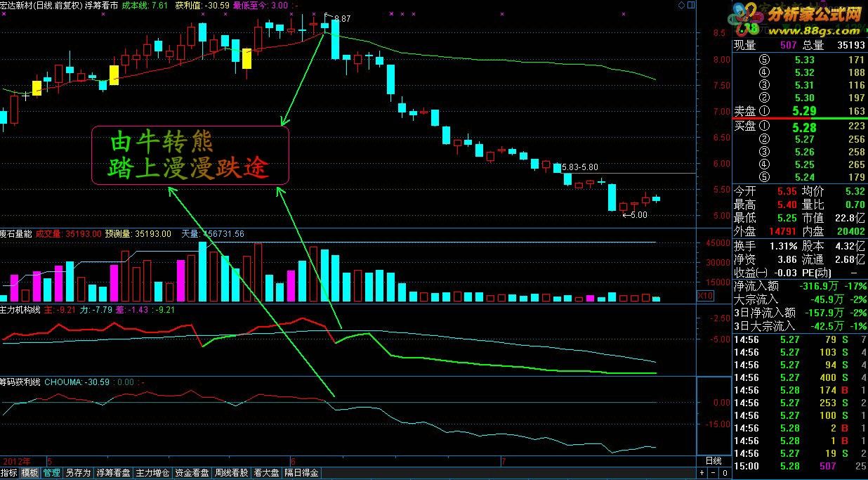Click the 卖盘 ① price 5.29

pyautogui.click(x=804, y=111)
